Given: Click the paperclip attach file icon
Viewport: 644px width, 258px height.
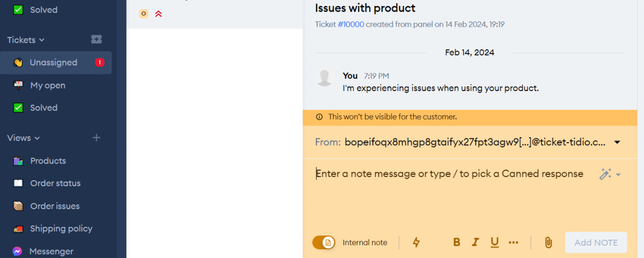Looking at the screenshot, I should (548, 242).
